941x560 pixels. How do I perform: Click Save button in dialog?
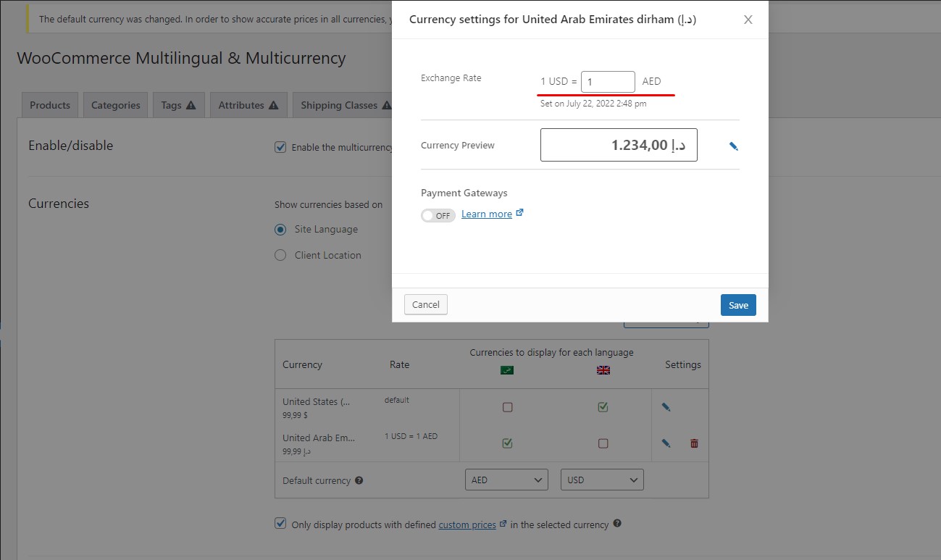point(738,305)
